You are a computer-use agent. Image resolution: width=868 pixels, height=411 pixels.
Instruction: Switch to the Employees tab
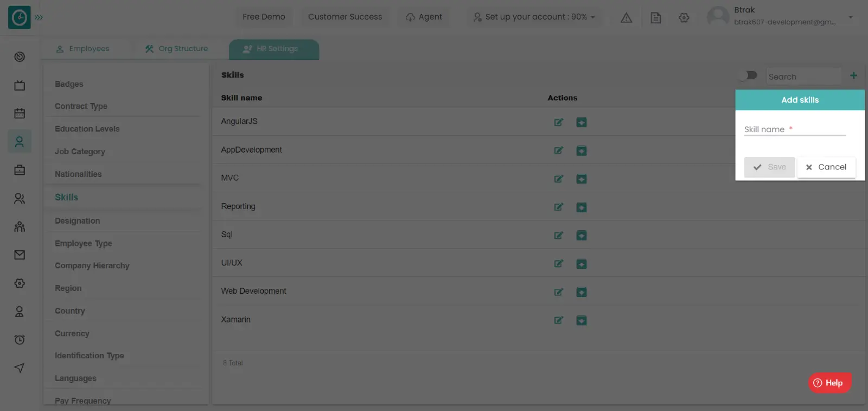(83, 49)
